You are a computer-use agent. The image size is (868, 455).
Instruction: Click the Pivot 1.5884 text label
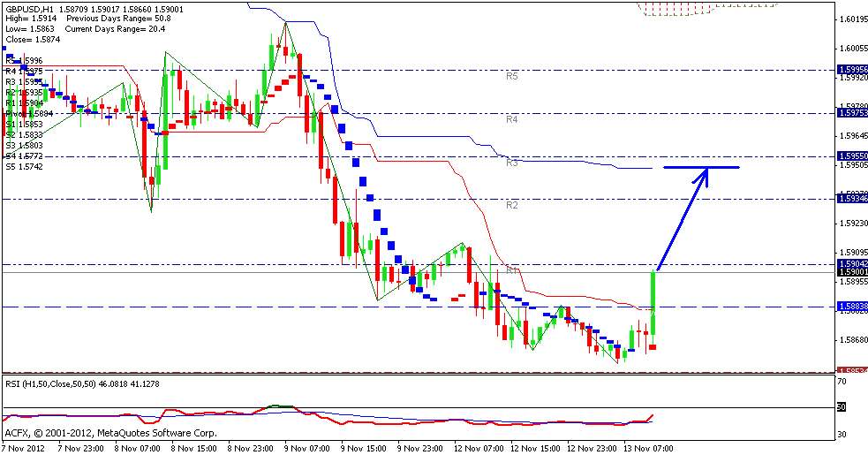(x=29, y=114)
